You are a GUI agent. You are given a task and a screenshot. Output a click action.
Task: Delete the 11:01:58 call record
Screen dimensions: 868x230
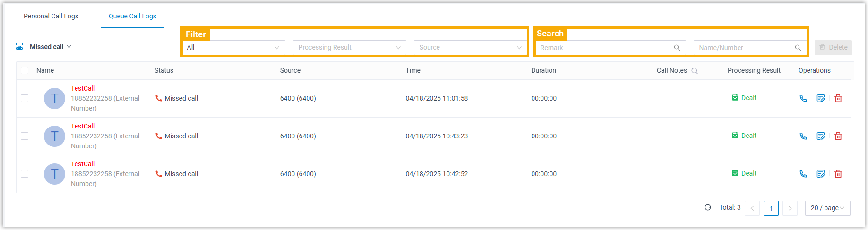838,98
